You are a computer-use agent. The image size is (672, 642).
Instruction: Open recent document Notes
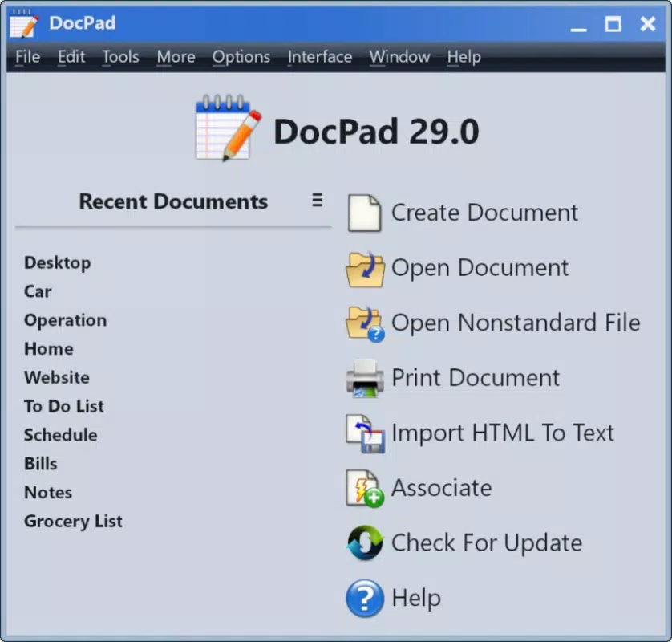48,493
